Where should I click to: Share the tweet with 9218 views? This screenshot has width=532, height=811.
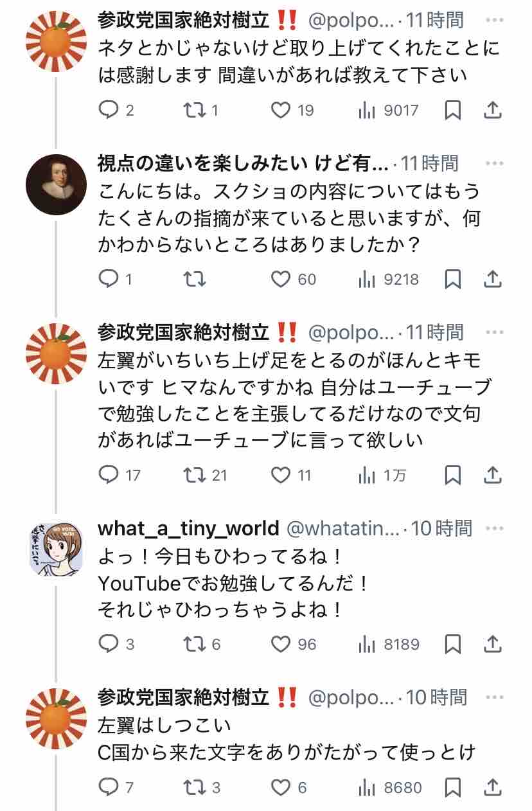click(x=492, y=280)
